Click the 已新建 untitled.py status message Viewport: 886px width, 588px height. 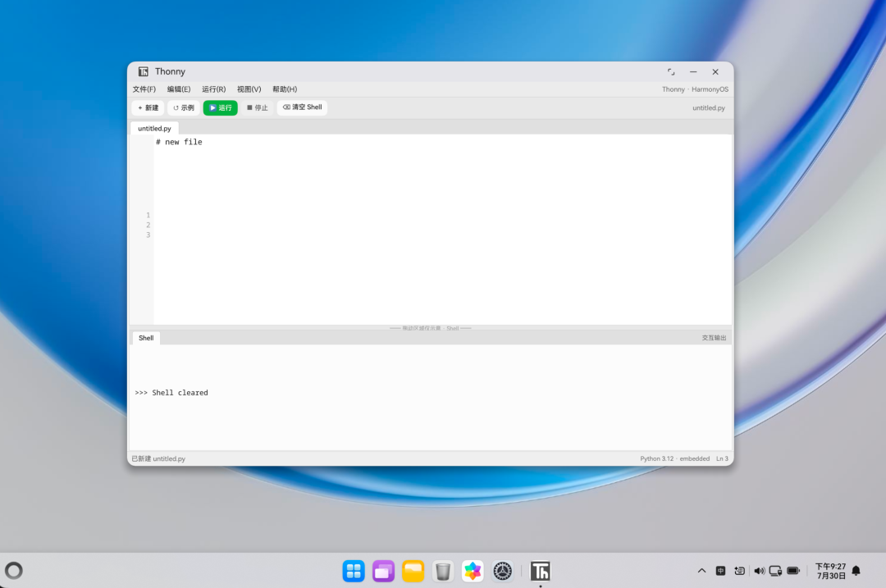tap(158, 458)
